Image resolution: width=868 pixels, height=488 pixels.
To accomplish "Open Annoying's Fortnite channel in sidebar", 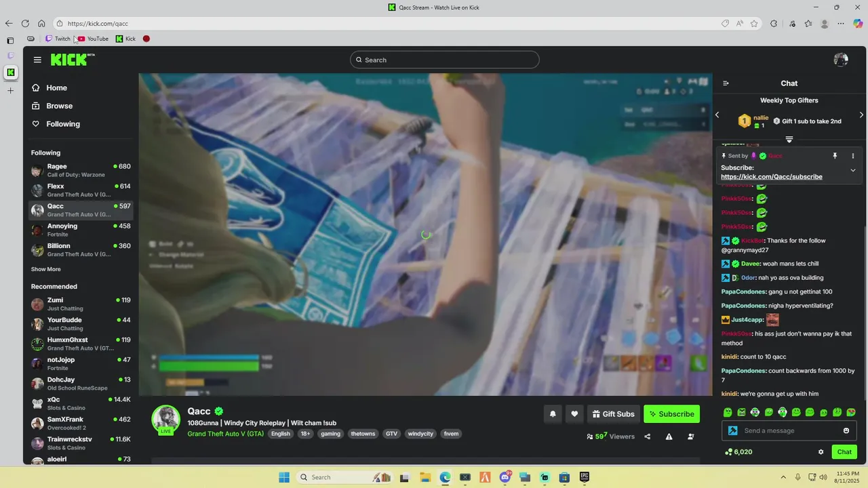I will coord(81,230).
